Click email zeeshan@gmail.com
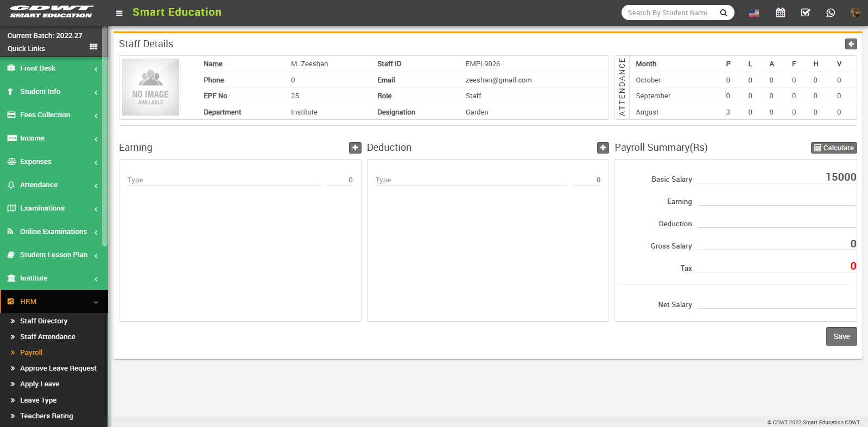Image resolution: width=868 pixels, height=427 pixels. (498, 80)
